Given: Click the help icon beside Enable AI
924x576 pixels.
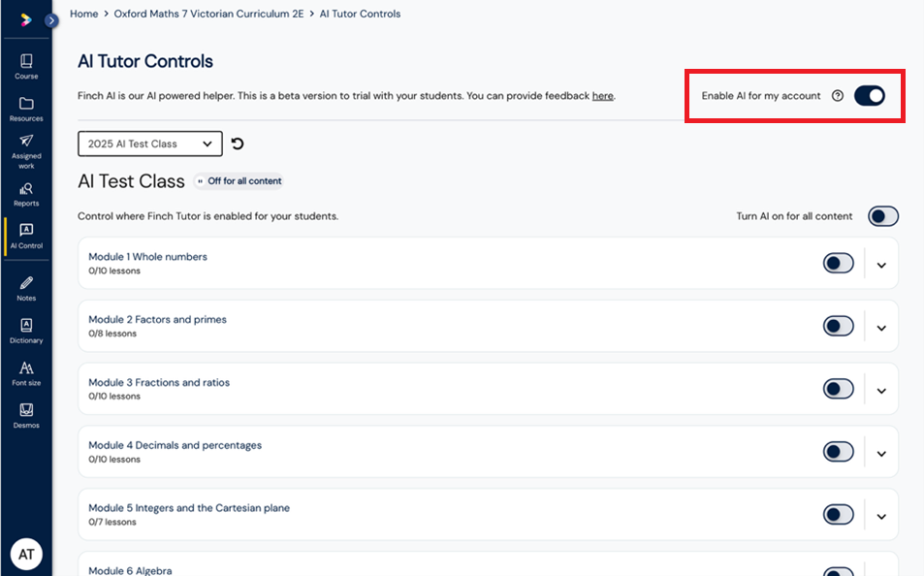Looking at the screenshot, I should pos(838,95).
